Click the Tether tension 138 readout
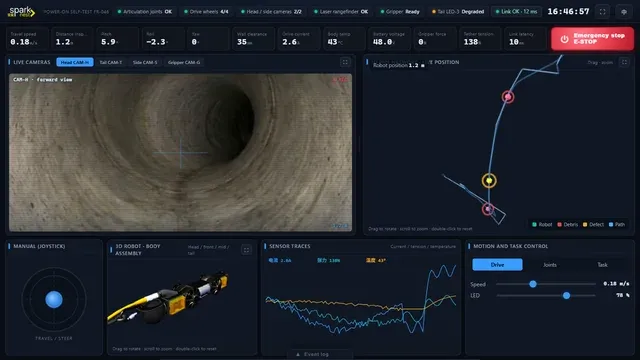 (480, 39)
